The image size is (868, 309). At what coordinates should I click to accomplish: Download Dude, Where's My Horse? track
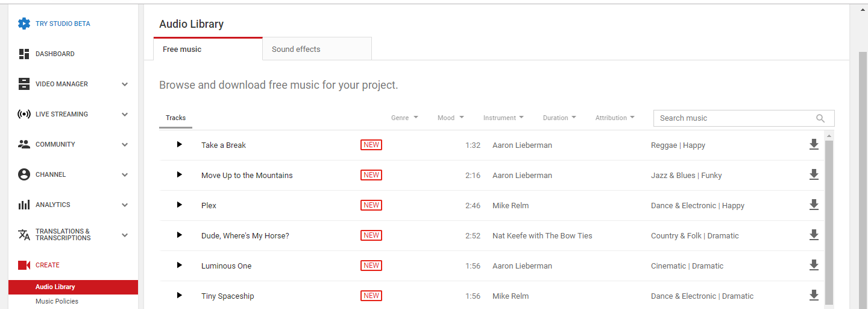[x=814, y=235]
